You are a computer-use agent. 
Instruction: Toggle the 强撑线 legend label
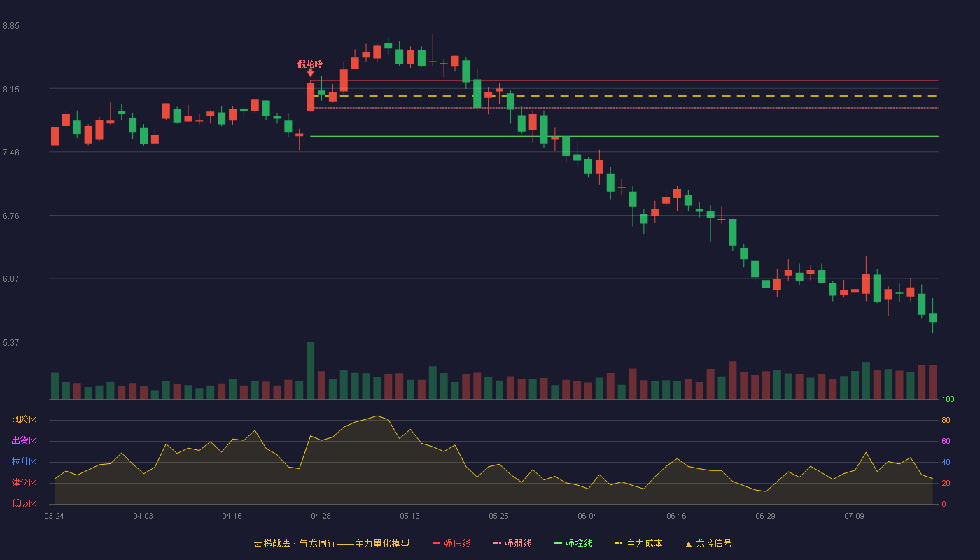pyautogui.click(x=579, y=543)
